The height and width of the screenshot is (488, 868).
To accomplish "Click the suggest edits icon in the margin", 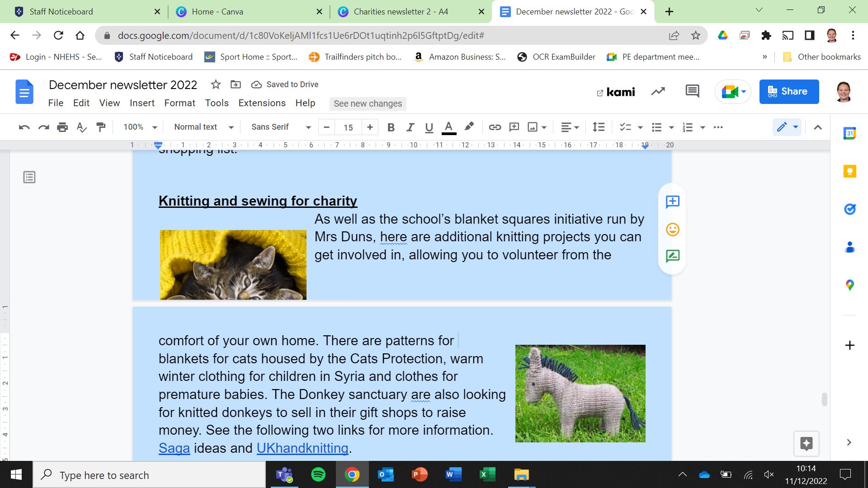I will (672, 256).
